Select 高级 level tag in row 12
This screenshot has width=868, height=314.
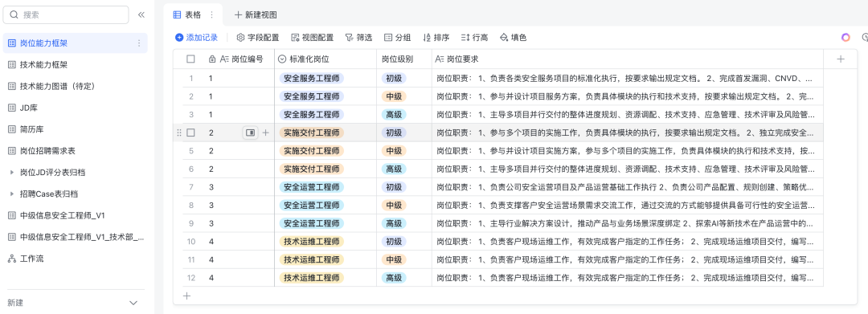[x=394, y=278]
